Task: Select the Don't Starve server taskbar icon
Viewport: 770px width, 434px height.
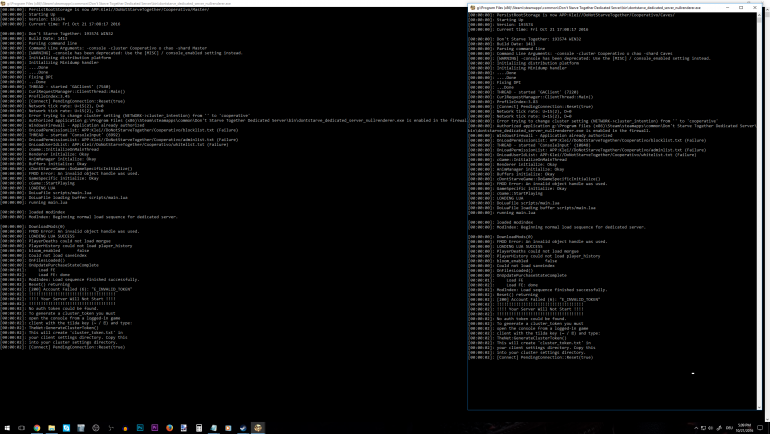Action: point(258,428)
